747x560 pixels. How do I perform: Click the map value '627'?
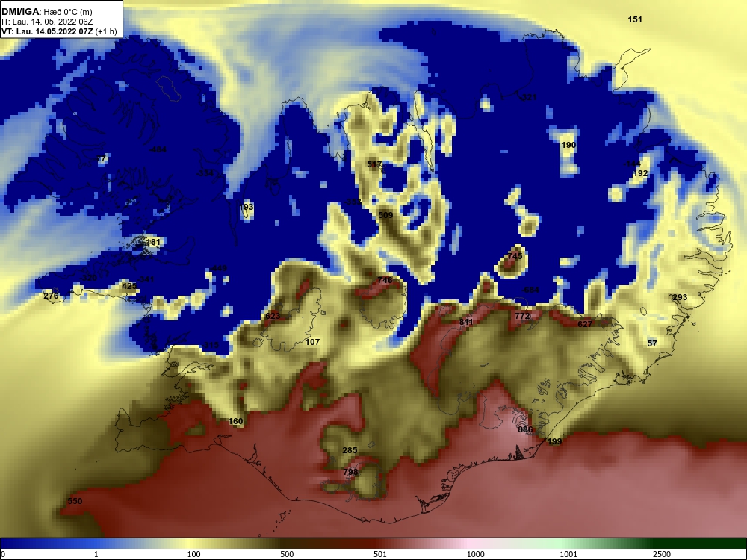coord(585,324)
